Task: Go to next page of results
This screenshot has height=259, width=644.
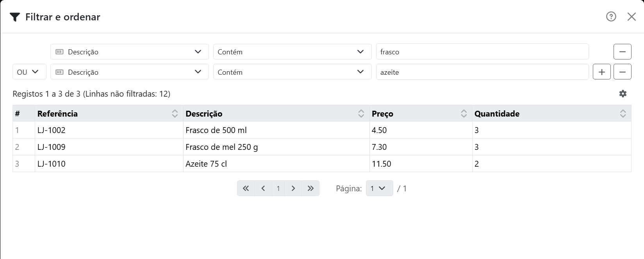Action: [x=293, y=188]
